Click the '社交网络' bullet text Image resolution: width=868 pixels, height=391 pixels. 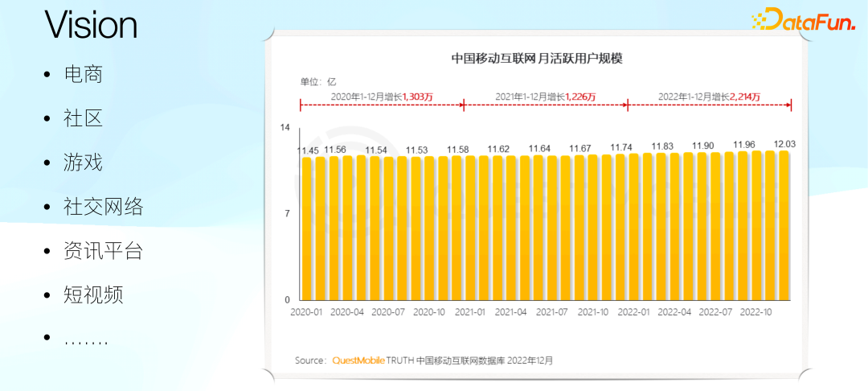coord(104,207)
